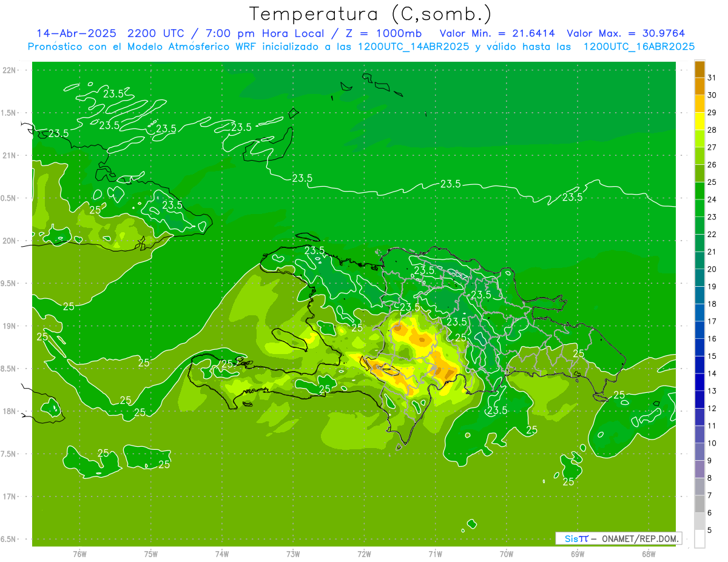
Task: Click the '21N' latitude axis label
Action: [x=10, y=156]
